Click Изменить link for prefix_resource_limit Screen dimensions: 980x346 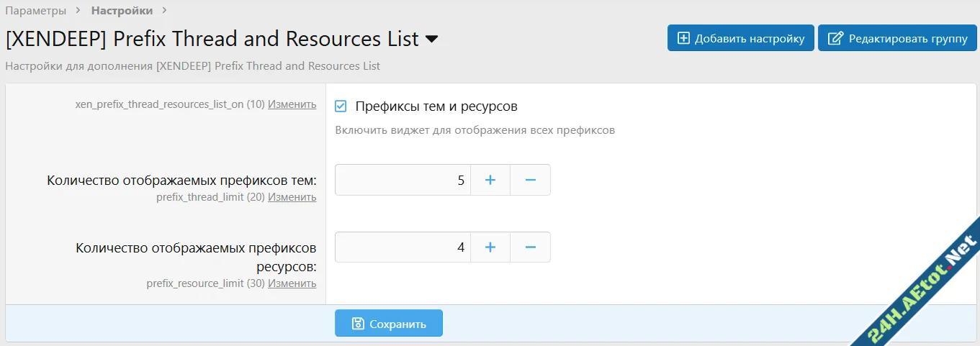point(292,283)
